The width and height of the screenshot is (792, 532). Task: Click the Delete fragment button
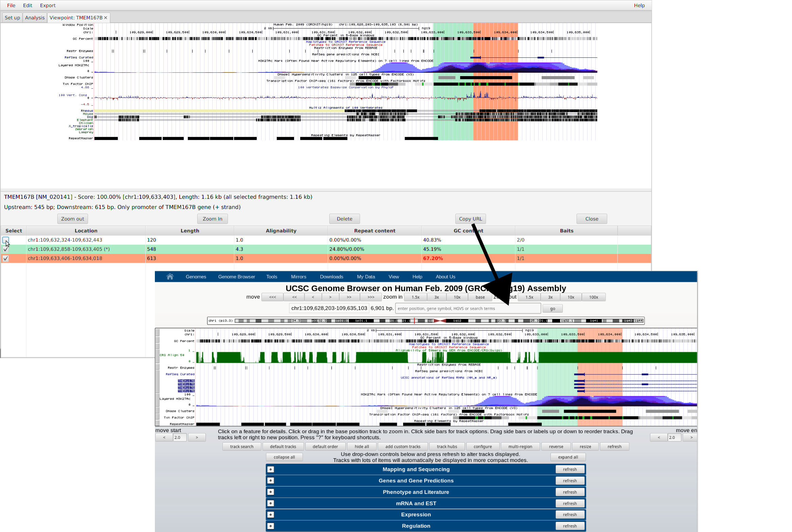pos(345,218)
